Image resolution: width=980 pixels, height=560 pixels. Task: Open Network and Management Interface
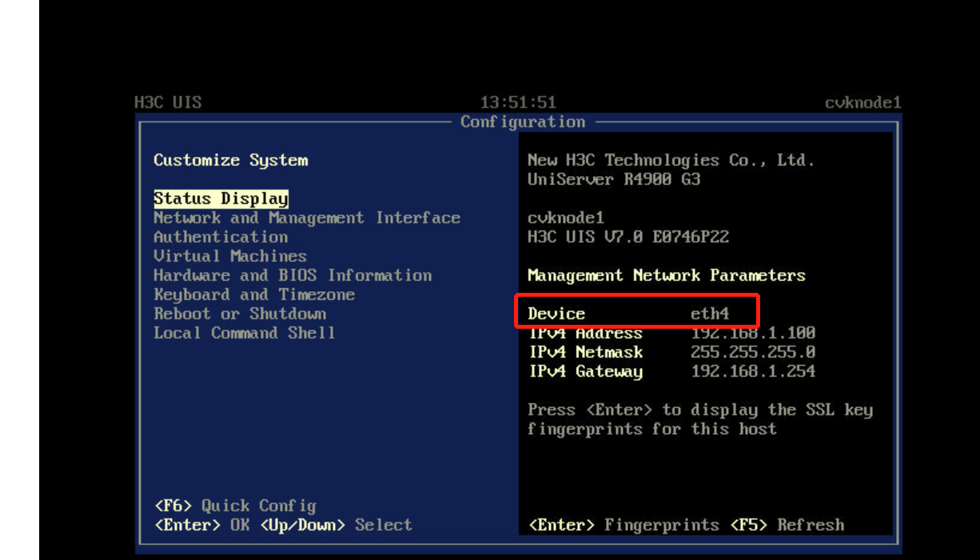pyautogui.click(x=306, y=218)
